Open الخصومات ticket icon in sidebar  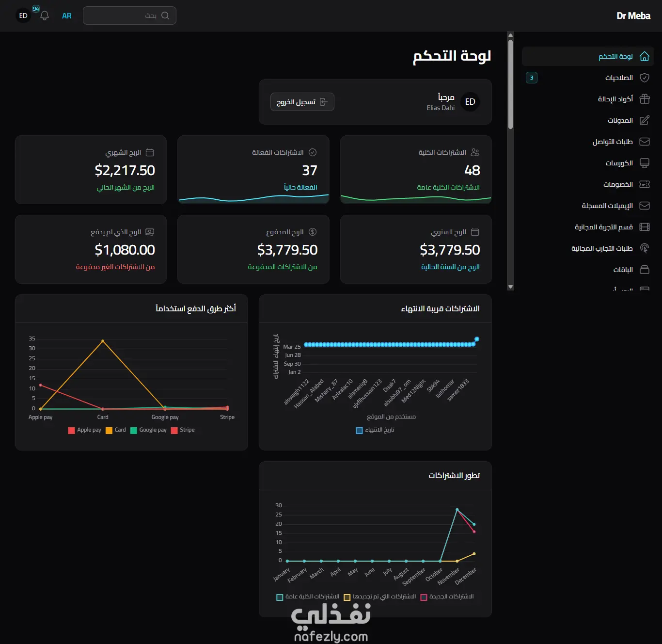pos(645,184)
